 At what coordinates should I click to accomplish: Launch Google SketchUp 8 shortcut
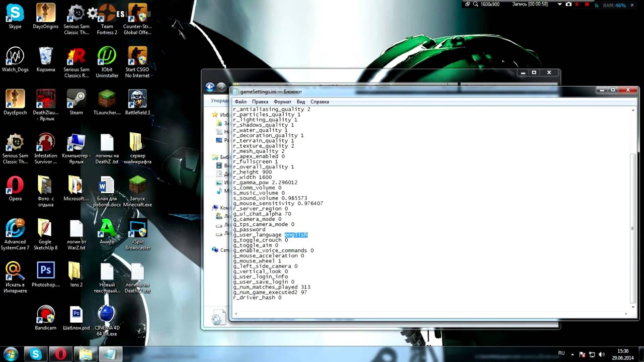click(x=46, y=235)
